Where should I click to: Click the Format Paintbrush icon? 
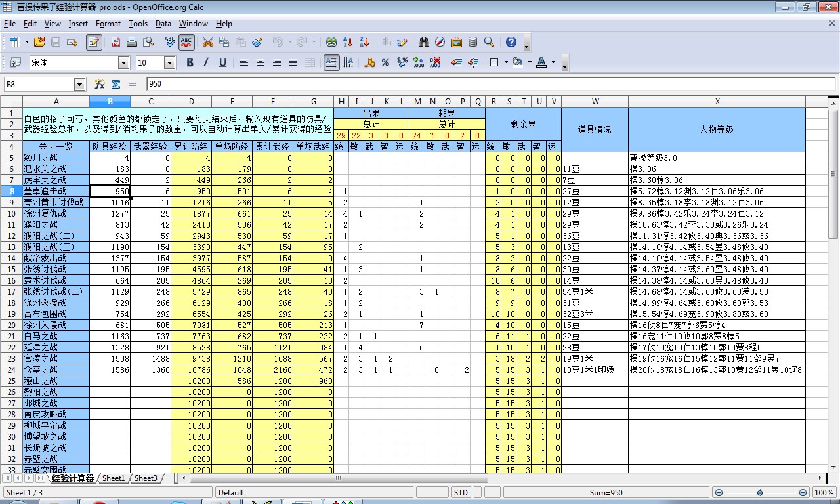click(x=257, y=42)
